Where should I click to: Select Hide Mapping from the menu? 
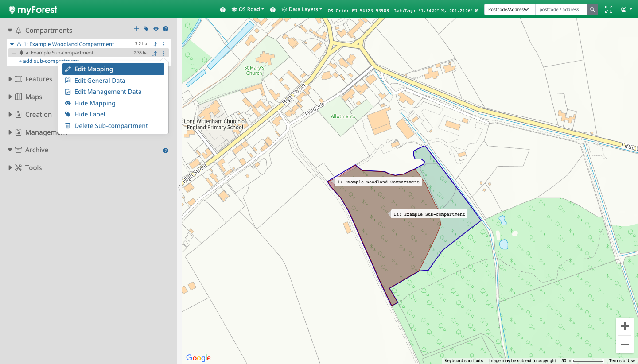click(x=95, y=103)
